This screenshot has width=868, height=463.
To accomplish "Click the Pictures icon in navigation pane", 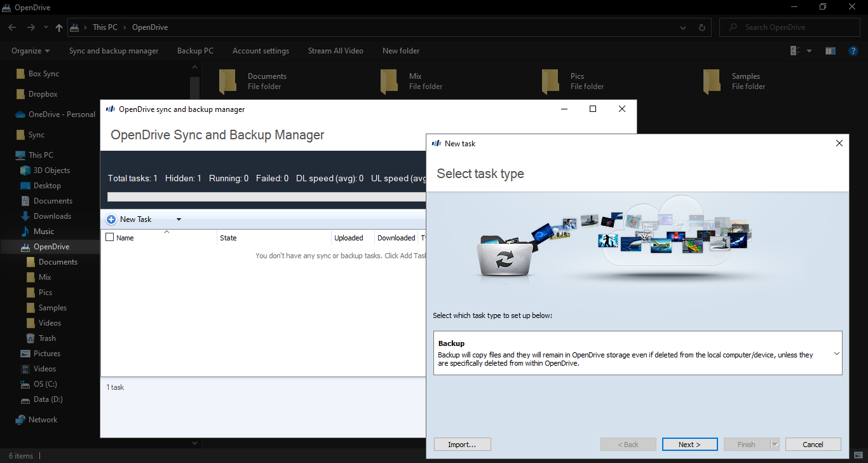I will coord(25,354).
